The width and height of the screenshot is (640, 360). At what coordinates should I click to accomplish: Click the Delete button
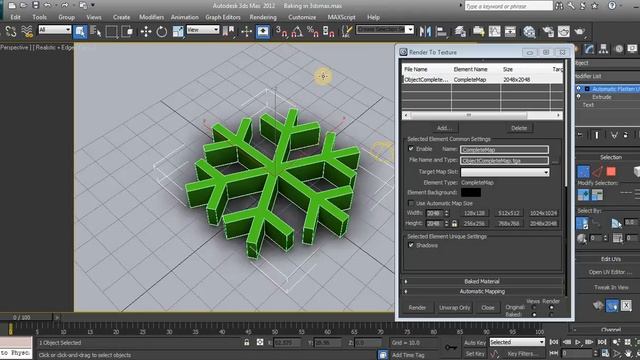[x=519, y=128]
